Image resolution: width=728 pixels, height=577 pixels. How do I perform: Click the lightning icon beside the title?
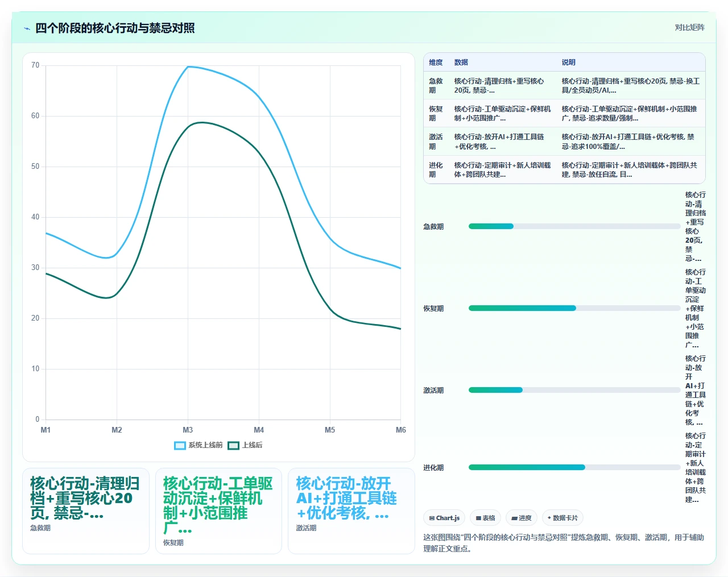[27, 28]
